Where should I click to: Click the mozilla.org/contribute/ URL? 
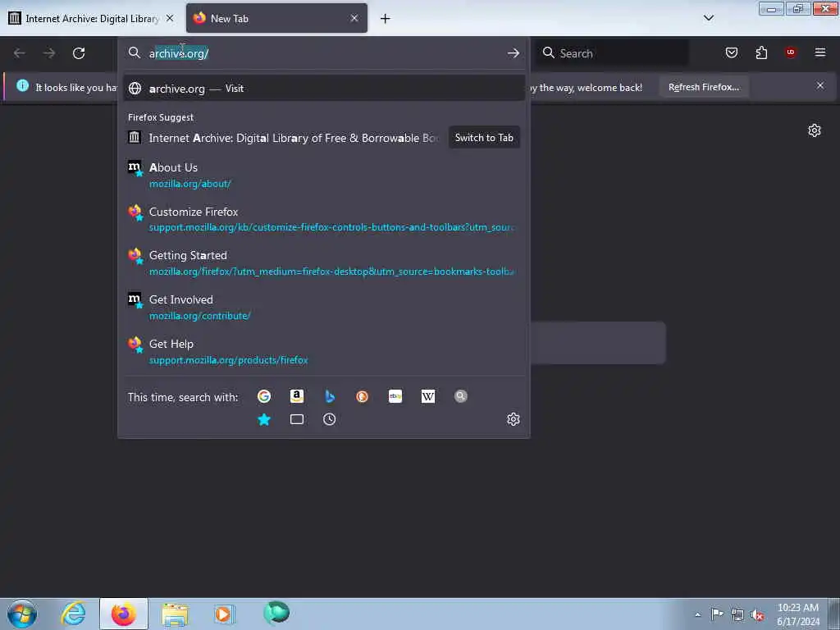(x=200, y=316)
